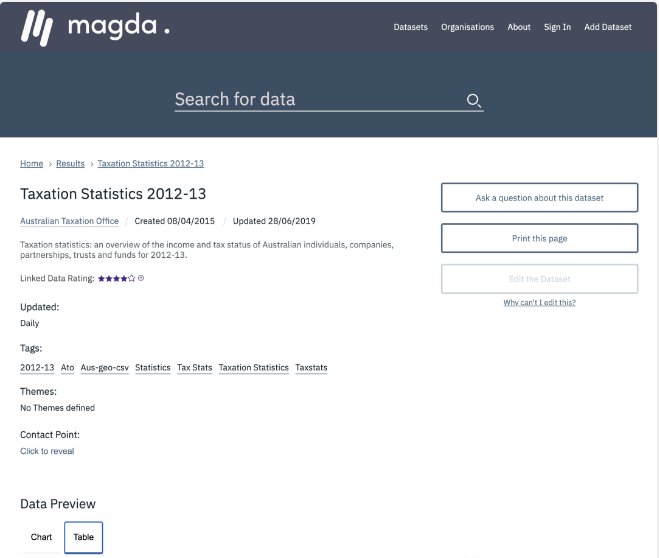Screen dimensions: 659x558
Task: Select the Aus-geo-csv tag
Action: (105, 368)
